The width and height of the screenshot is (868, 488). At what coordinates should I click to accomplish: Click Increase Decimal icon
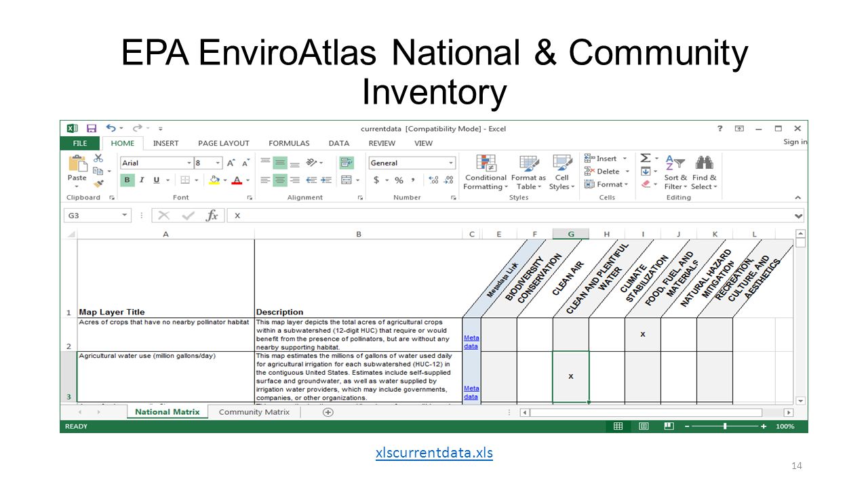[x=434, y=180]
